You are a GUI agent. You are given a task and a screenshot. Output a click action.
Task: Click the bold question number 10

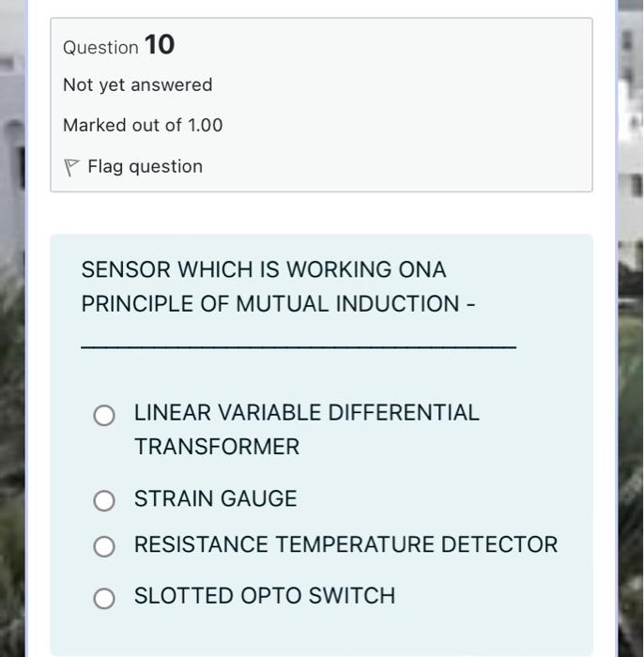tap(160, 44)
